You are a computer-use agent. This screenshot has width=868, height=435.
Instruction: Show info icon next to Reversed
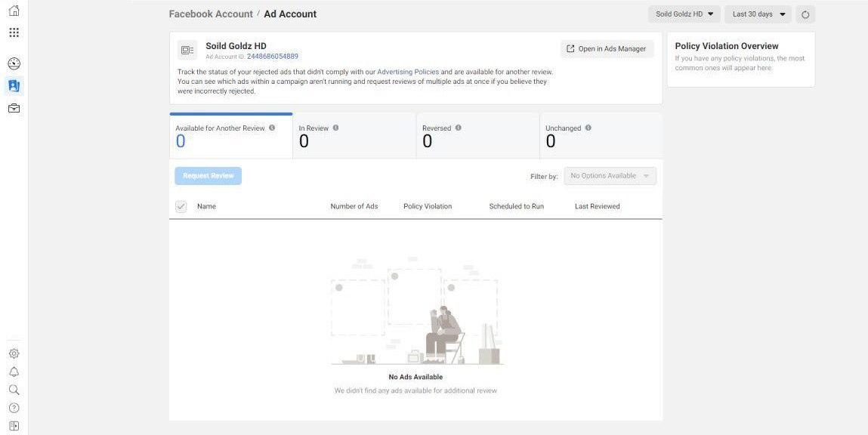(459, 128)
